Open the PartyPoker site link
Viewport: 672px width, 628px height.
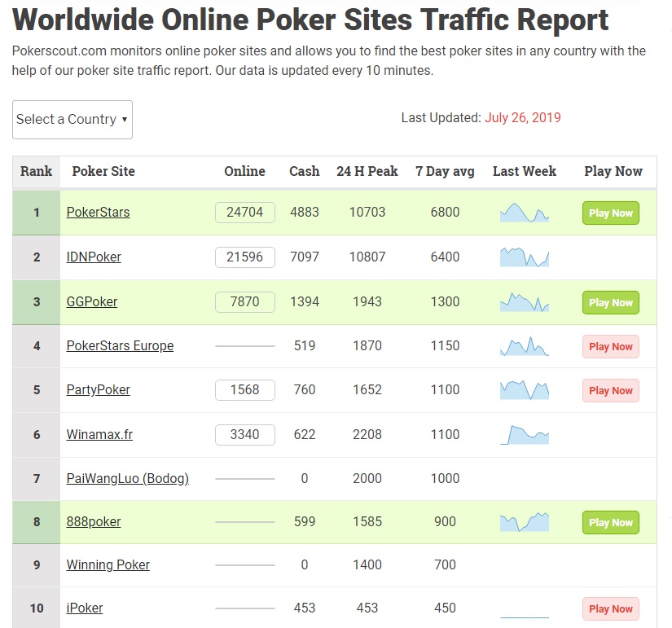[98, 389]
